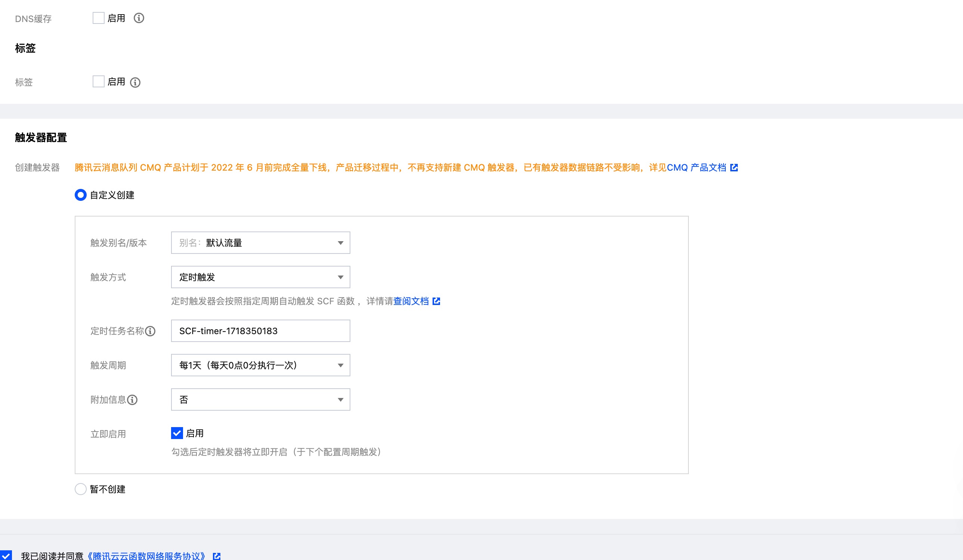
Task: Open the 附加信息 dropdown showing 否
Action: [260, 400]
